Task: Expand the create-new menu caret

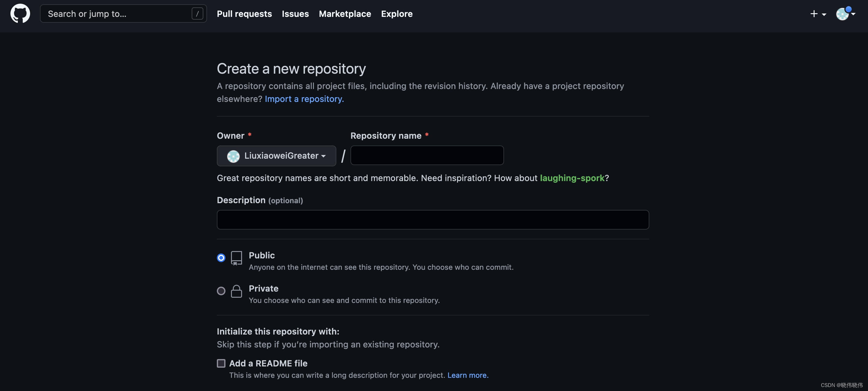Action: pos(824,14)
